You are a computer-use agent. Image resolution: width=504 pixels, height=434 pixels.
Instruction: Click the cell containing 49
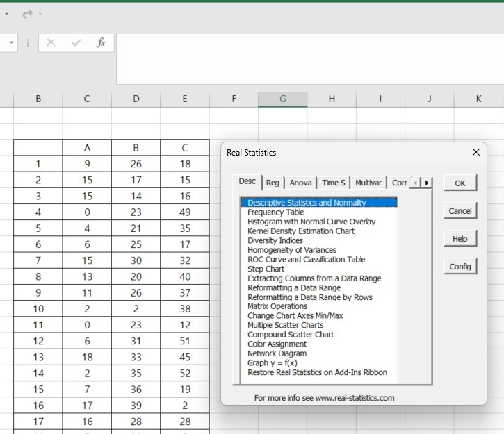coord(185,212)
